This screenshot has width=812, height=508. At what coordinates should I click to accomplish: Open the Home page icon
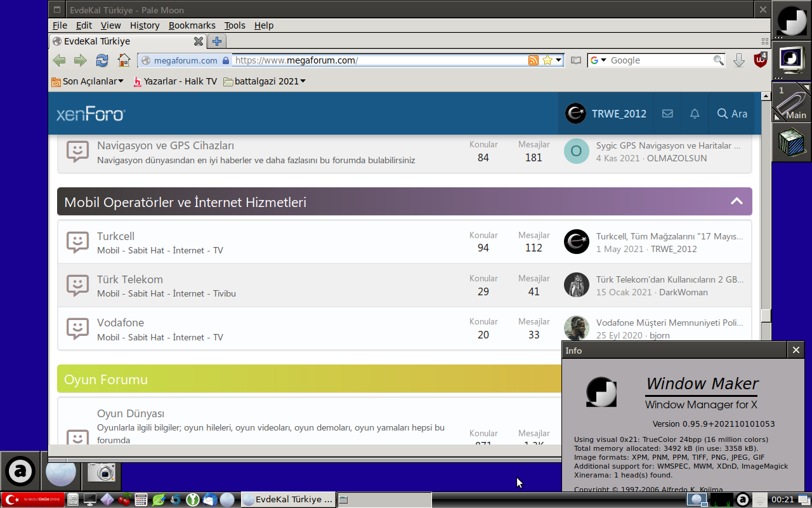point(124,60)
